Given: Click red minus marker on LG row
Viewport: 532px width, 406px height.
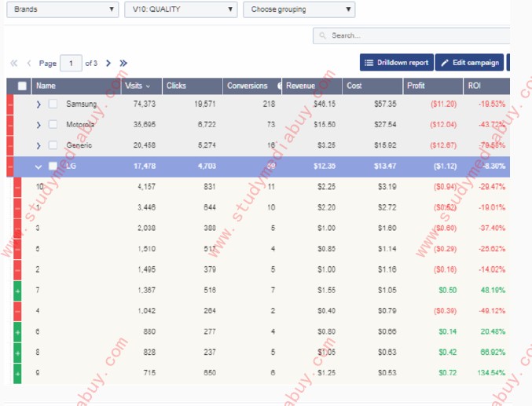Looking at the screenshot, I should (x=10, y=166).
